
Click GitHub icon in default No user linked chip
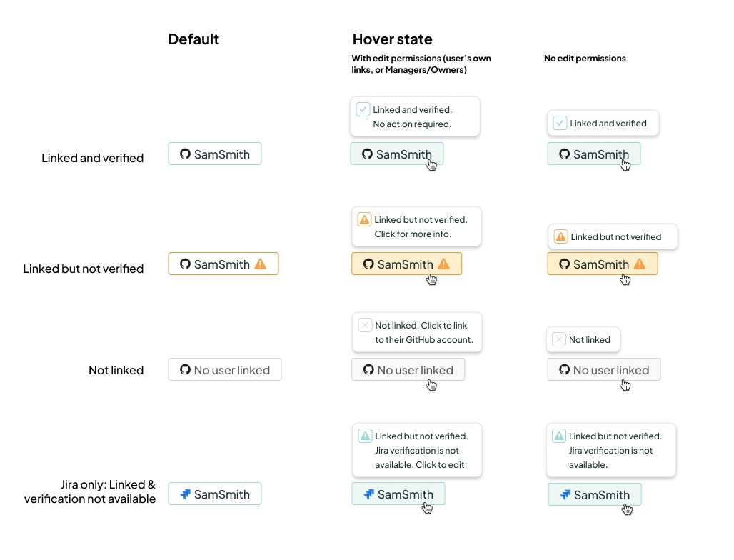click(x=185, y=369)
